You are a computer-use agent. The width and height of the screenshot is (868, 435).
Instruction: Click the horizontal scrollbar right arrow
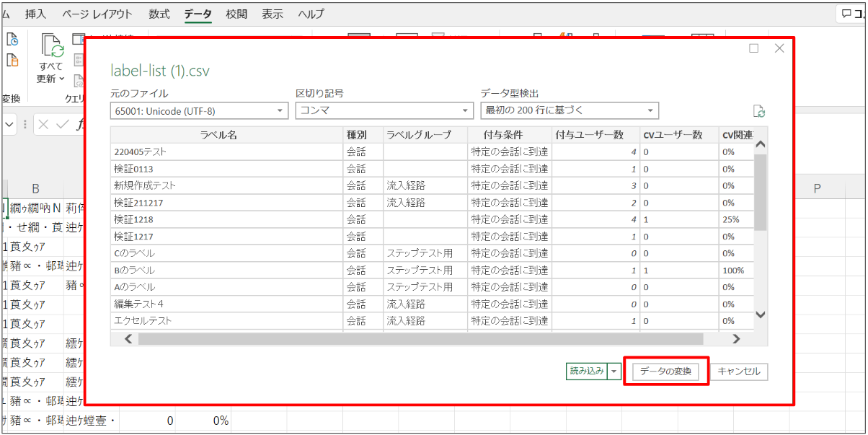736,338
